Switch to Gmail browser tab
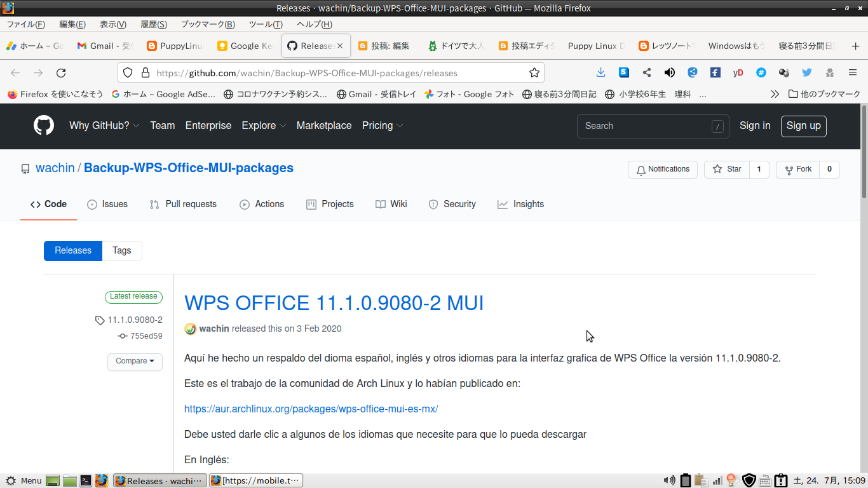Viewport: 868px width, 488px height. pyautogui.click(x=105, y=46)
